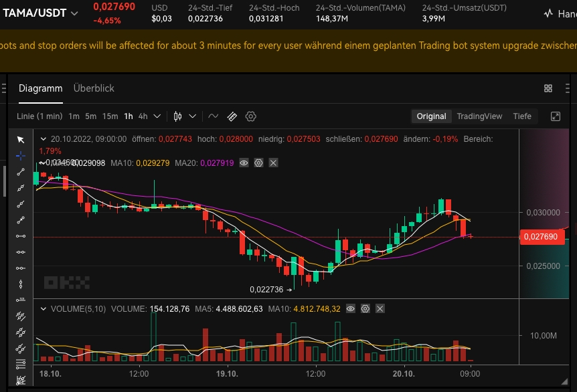Switch to the Überblick tab
The width and height of the screenshot is (577, 392).
click(x=94, y=88)
